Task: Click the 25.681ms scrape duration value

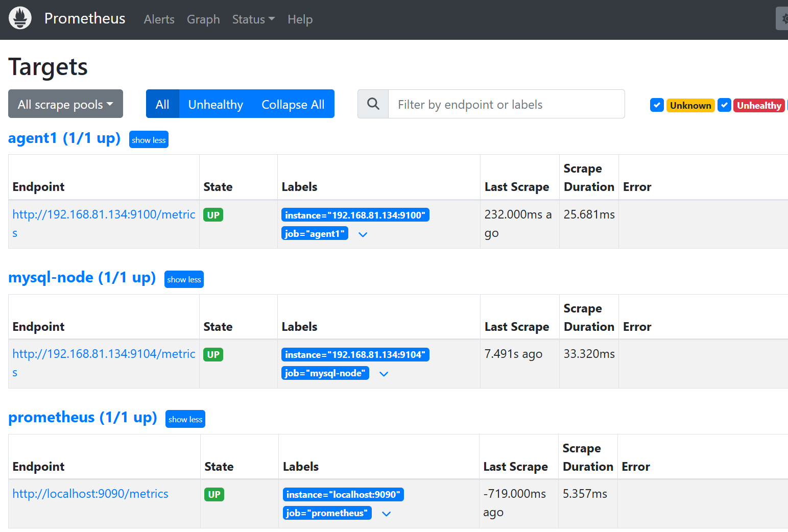Action: (x=589, y=214)
